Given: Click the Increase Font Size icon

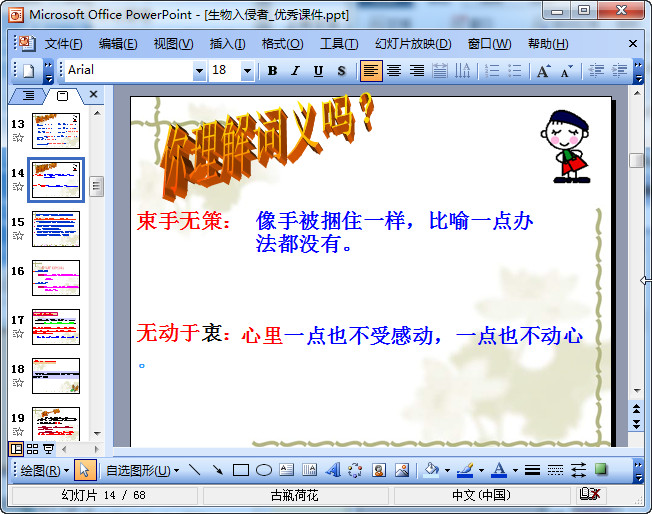Looking at the screenshot, I should tap(543, 71).
